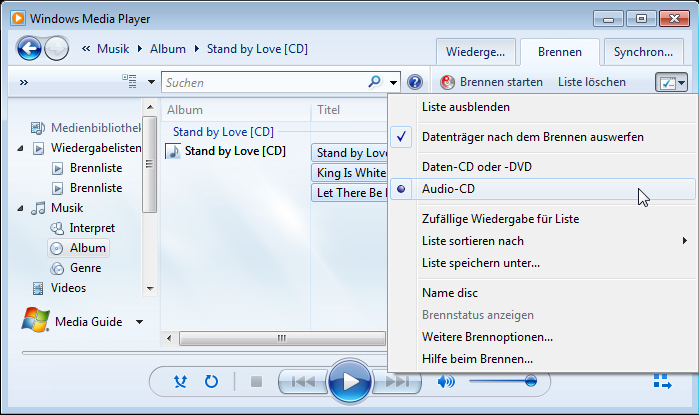The image size is (699, 415).
Task: Navigate to Musik in breadcrumb
Action: (113, 49)
